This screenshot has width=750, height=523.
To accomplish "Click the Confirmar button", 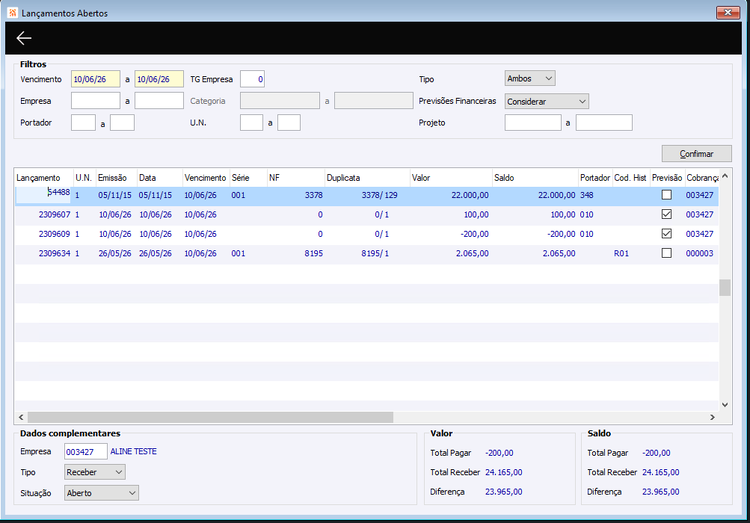I will [x=696, y=154].
